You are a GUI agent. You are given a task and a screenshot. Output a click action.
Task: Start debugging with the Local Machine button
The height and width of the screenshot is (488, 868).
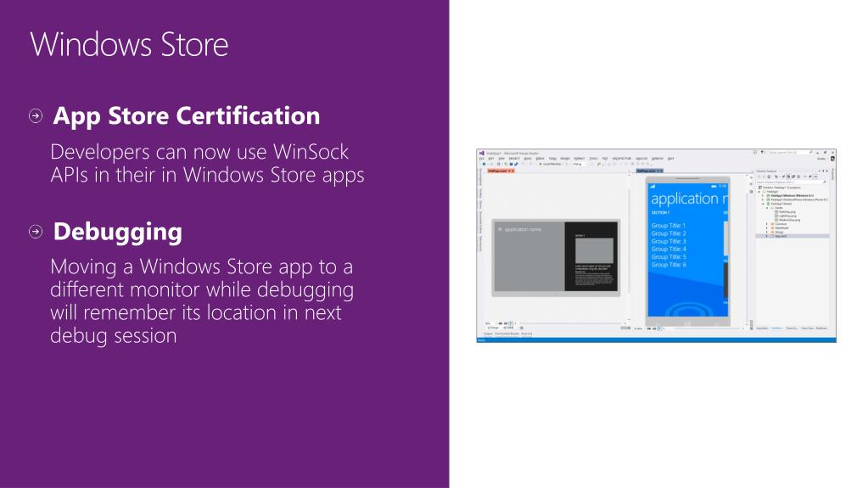pyautogui.click(x=552, y=164)
